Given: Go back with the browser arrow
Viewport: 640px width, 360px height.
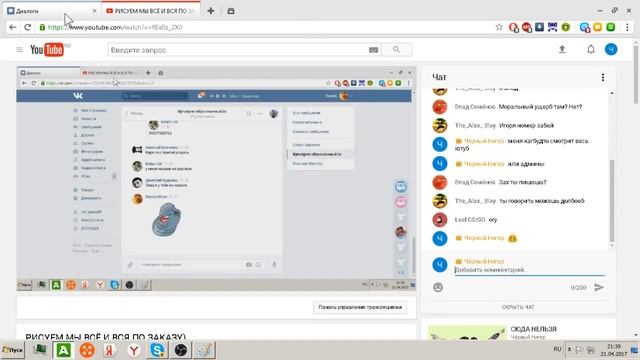Looking at the screenshot, I should 13,27.
